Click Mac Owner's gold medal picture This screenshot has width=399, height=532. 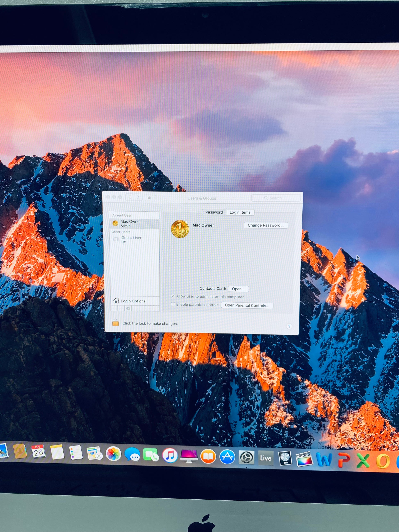click(180, 229)
